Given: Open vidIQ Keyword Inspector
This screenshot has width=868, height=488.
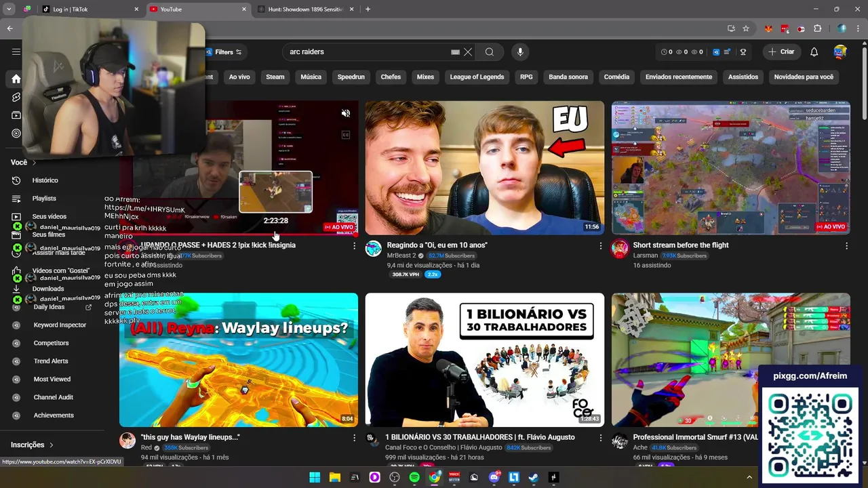Looking at the screenshot, I should coord(60,325).
